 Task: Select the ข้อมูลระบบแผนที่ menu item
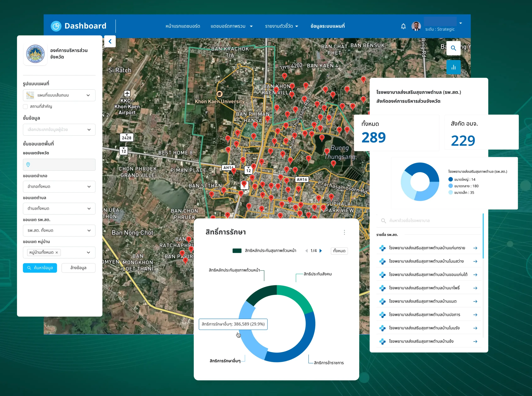327,26
